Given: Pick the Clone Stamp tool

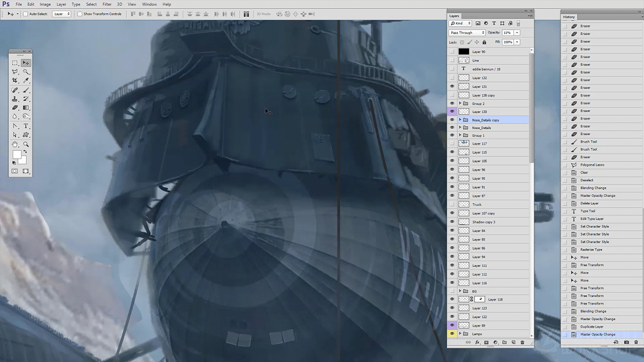Looking at the screenshot, I should (x=15, y=99).
